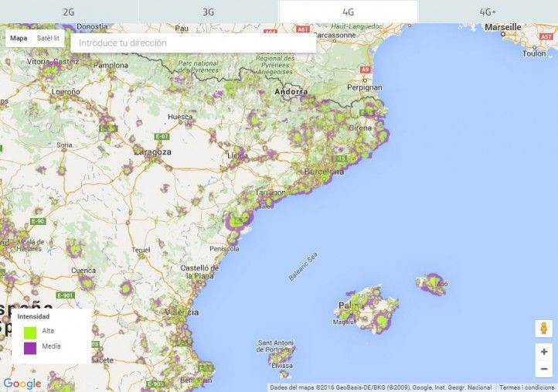558x392 pixels.
Task: Switch to Satèl·lit map view
Action: (49, 38)
